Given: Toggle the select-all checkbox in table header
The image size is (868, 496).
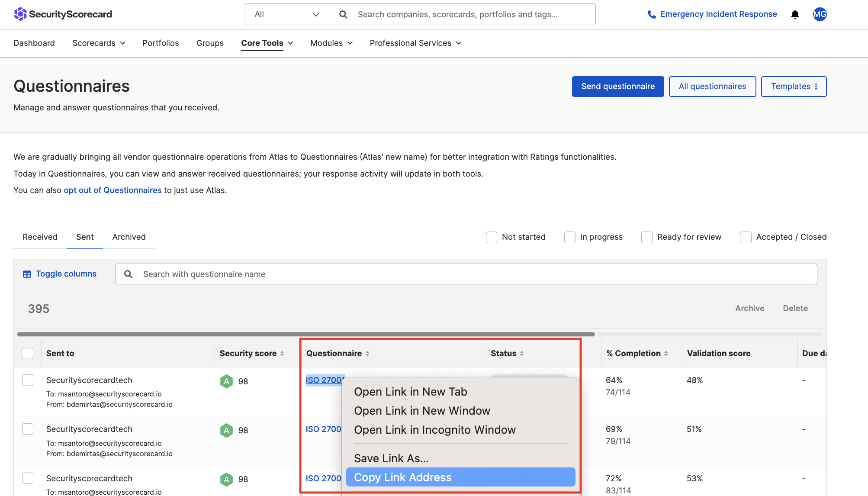Looking at the screenshot, I should pos(28,354).
